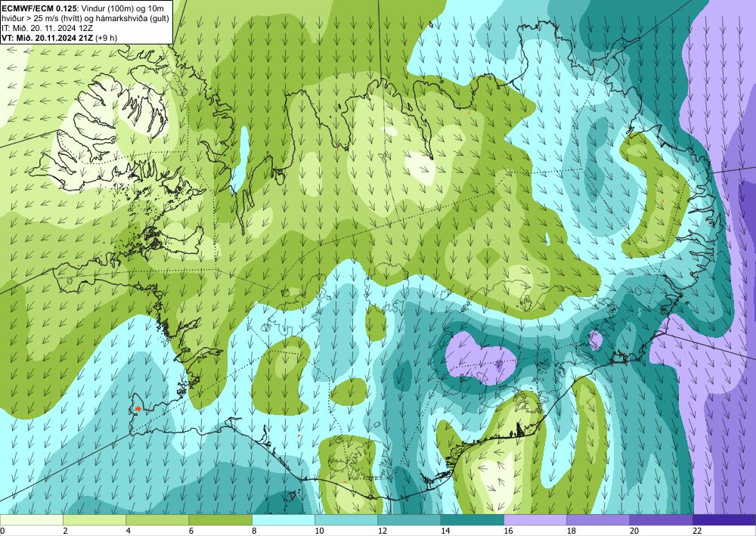Click the 2–4 m/s light green legend swatch

(x=94, y=519)
